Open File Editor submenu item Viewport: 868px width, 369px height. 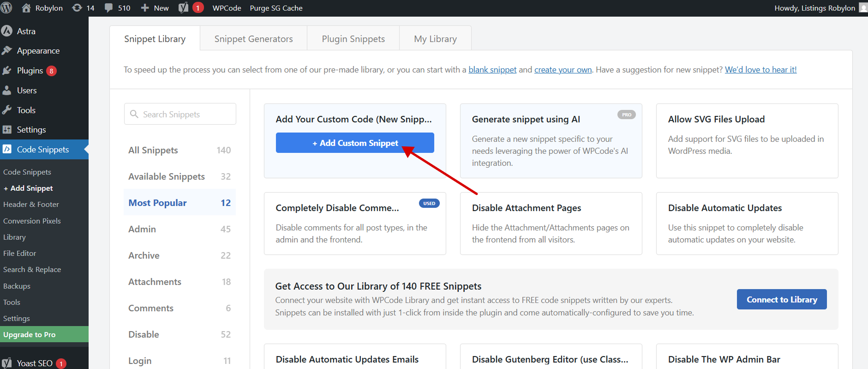click(x=19, y=253)
